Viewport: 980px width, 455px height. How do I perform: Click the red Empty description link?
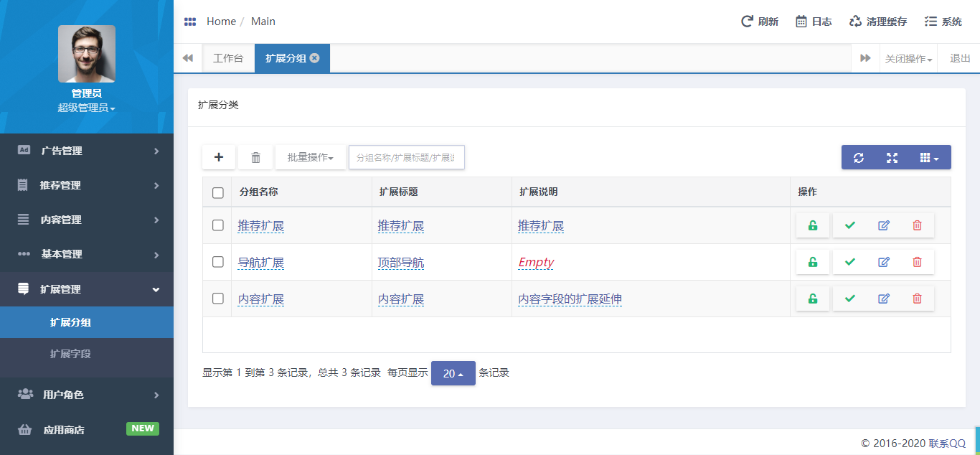536,263
